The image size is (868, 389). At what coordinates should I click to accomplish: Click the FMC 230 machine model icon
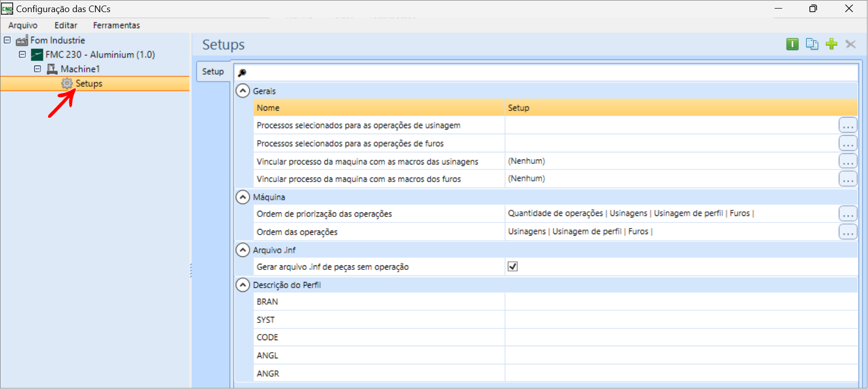pos(37,54)
